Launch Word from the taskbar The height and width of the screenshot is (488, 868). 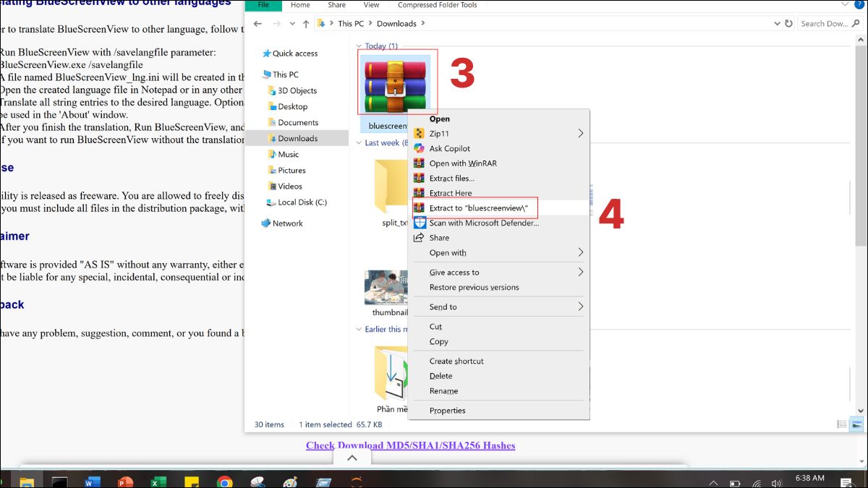pyautogui.click(x=93, y=481)
